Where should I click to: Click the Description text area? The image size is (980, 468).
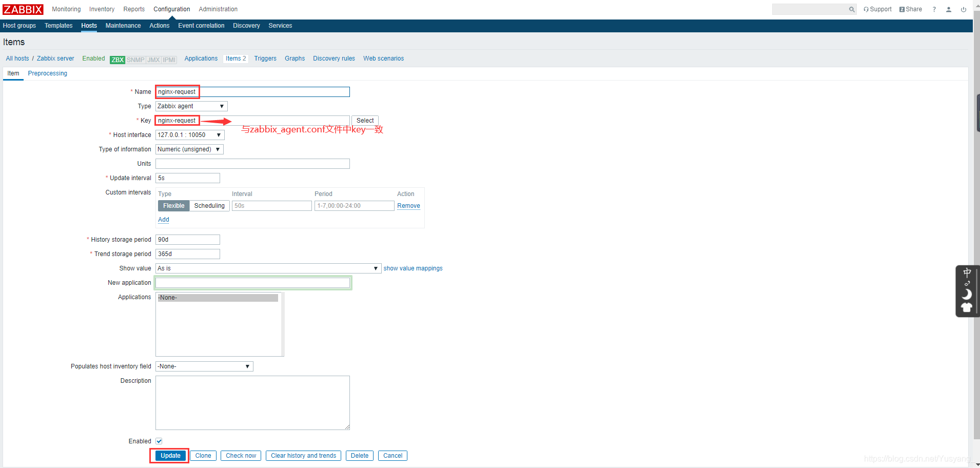[x=252, y=403]
